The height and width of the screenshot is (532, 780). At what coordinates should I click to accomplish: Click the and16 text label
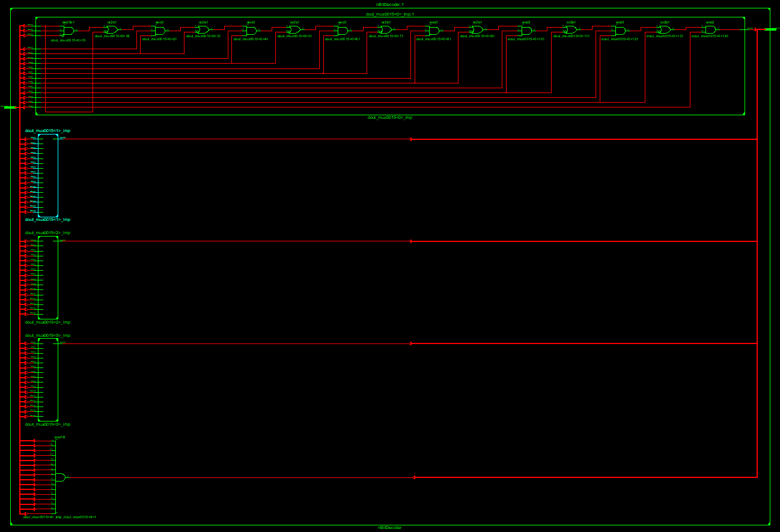(x=59, y=437)
